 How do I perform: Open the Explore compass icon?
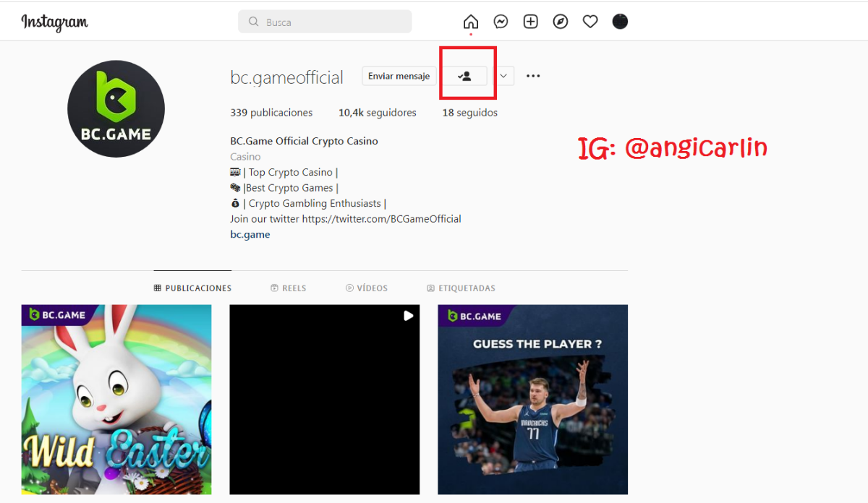pos(561,22)
